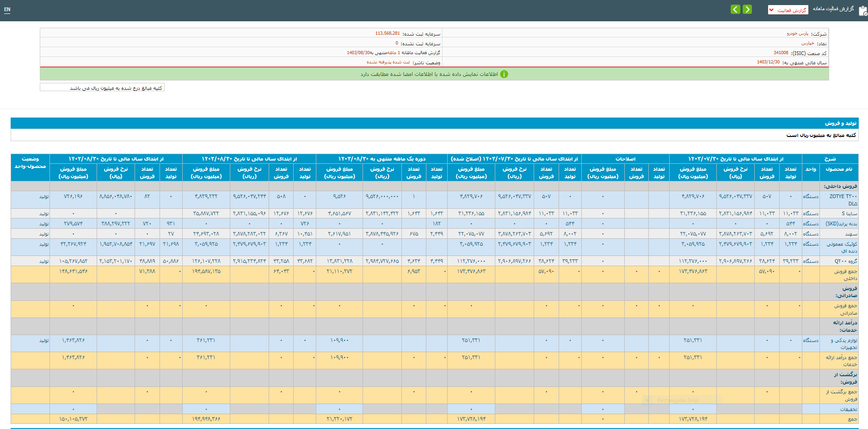The height and width of the screenshot is (429, 868).
Task: Click the registered capital value 113,568,281
Action: tap(388, 34)
